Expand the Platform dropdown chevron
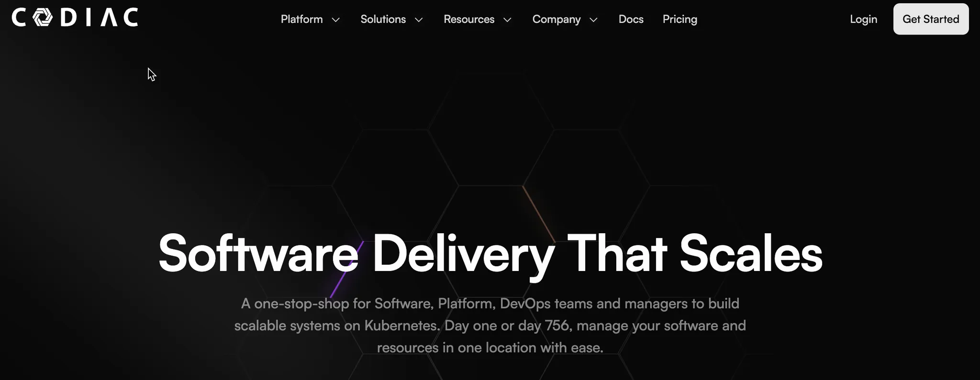Viewport: 980px width, 380px height. click(x=336, y=20)
